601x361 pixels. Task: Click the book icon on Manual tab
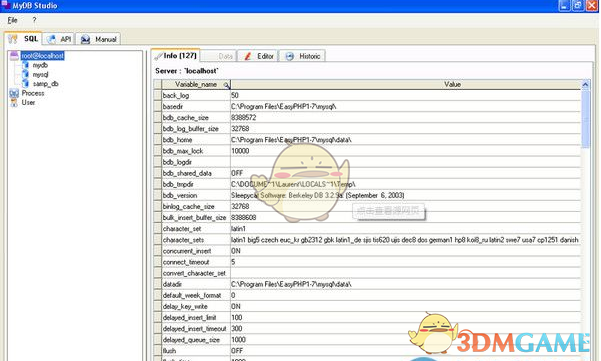85,39
